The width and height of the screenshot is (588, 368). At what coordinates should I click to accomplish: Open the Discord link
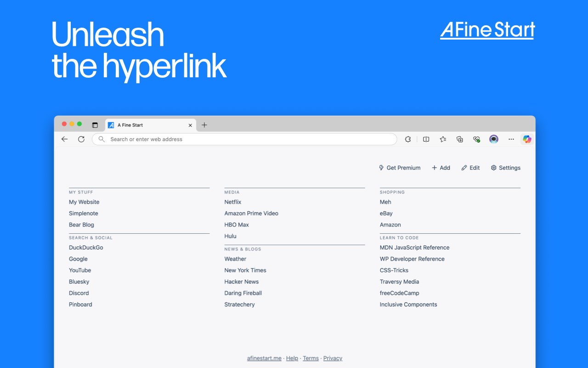click(79, 293)
